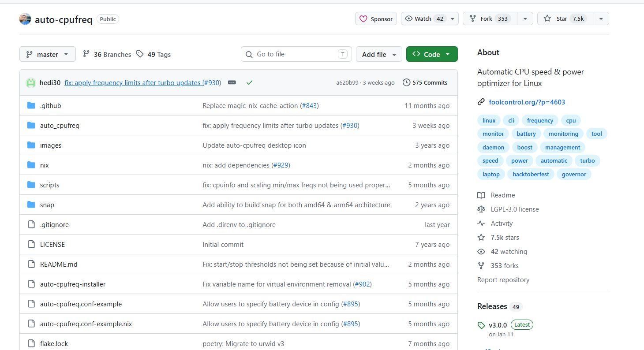
Task: Open the Add file dropdown
Action: pos(379,54)
